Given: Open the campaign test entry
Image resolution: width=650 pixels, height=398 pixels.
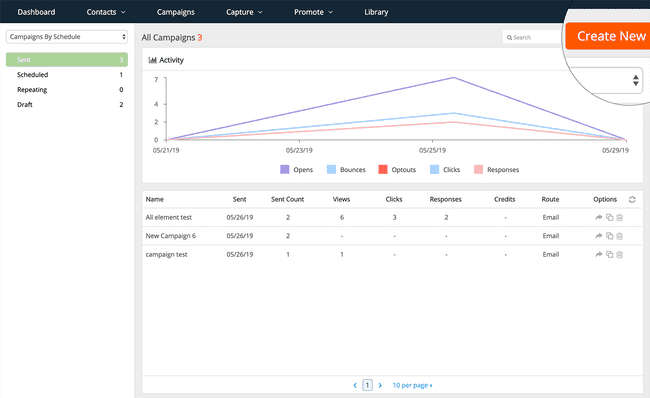Looking at the screenshot, I should [166, 255].
